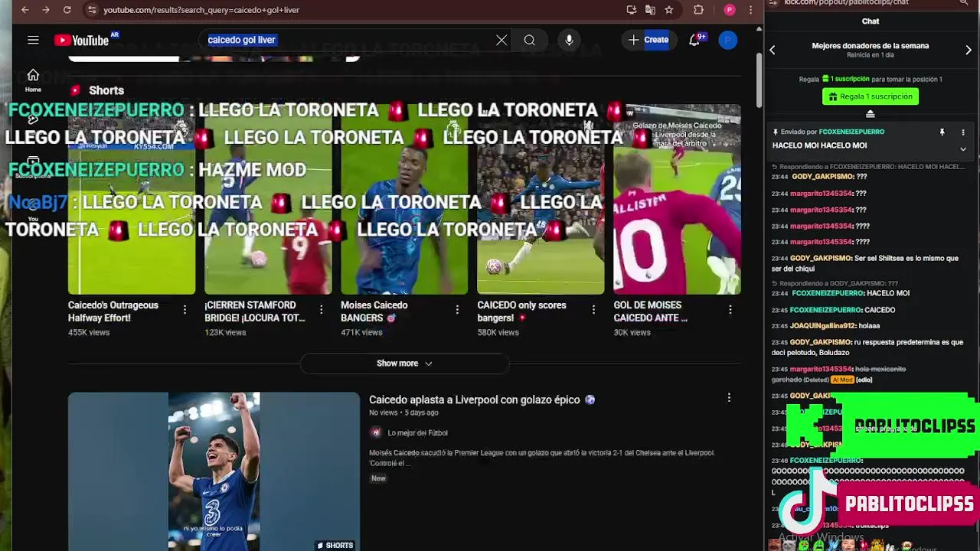Bookmark this page with the star icon
The width and height of the screenshot is (980, 551).
coord(669,10)
